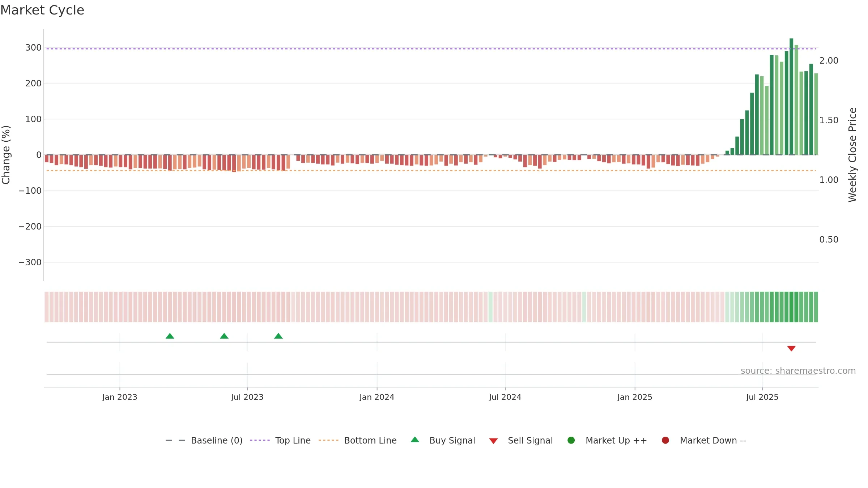
Task: Click the Jul 2025 x-axis label
Action: click(x=762, y=397)
